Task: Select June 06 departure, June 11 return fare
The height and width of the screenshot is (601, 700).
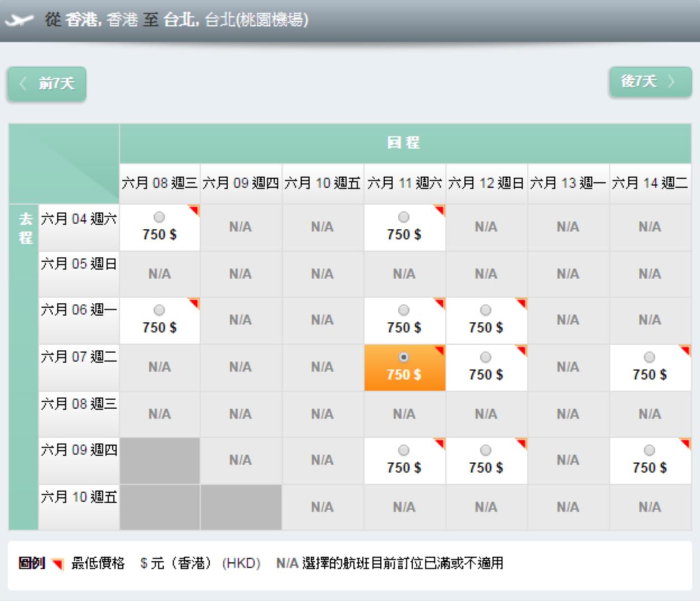Action: 403,311
